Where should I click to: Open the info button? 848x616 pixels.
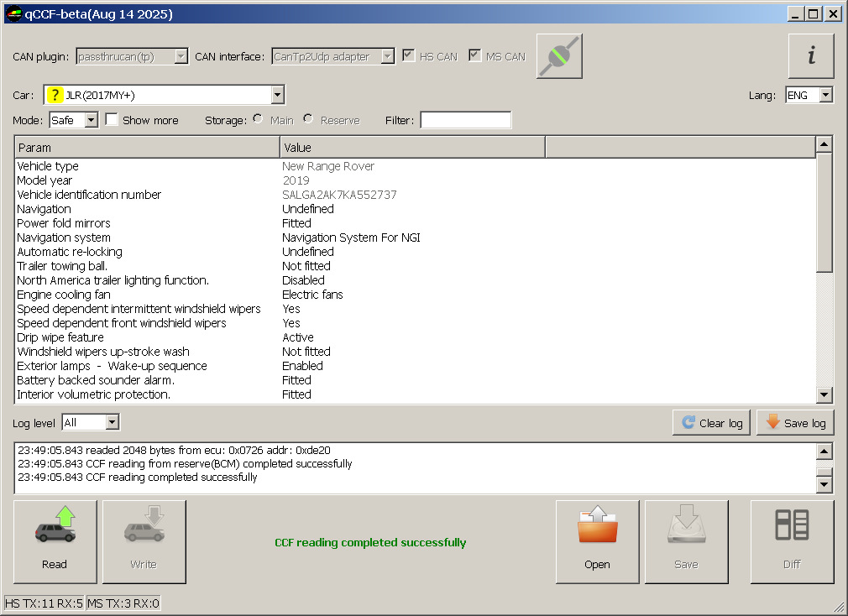[811, 56]
